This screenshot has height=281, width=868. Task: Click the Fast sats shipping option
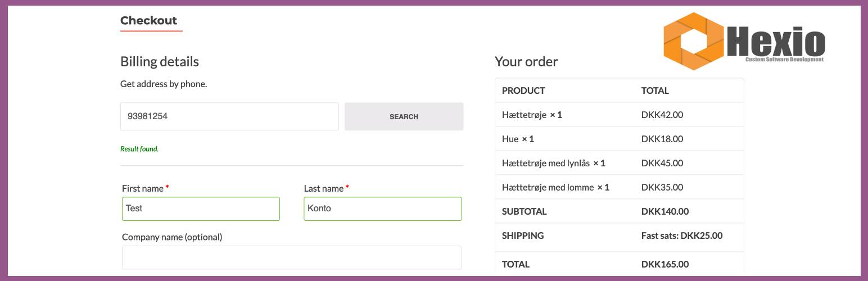(x=682, y=235)
